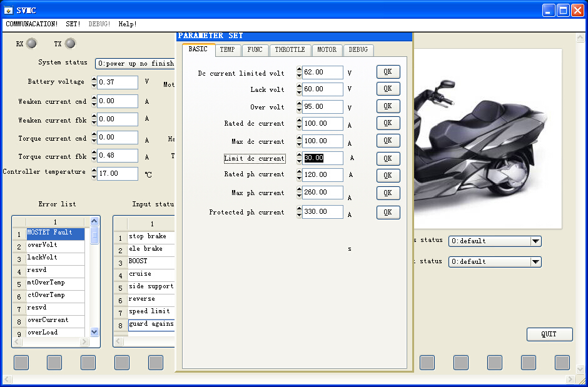Click the Rated ph current field

click(x=323, y=175)
